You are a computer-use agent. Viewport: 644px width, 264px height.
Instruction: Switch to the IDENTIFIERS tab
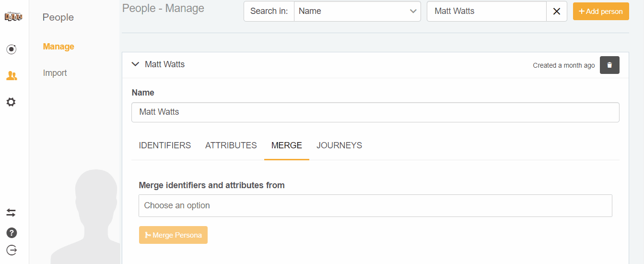(165, 145)
